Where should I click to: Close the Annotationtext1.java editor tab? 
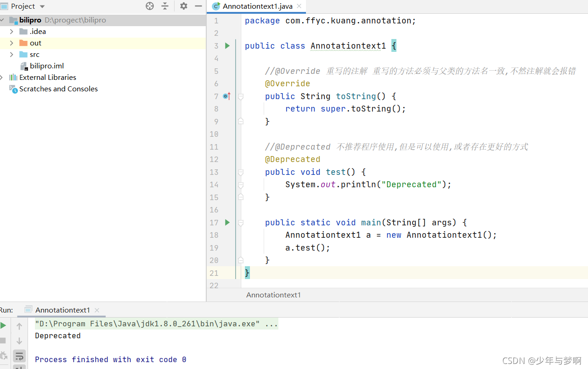299,6
